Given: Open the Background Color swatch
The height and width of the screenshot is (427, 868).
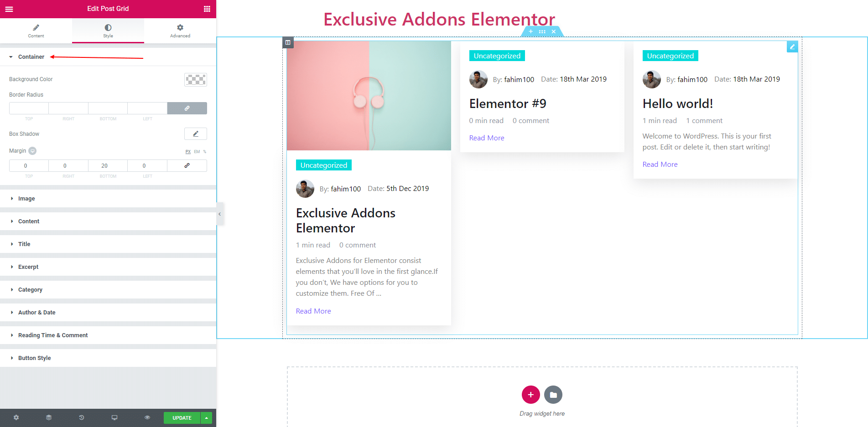Looking at the screenshot, I should 196,80.
